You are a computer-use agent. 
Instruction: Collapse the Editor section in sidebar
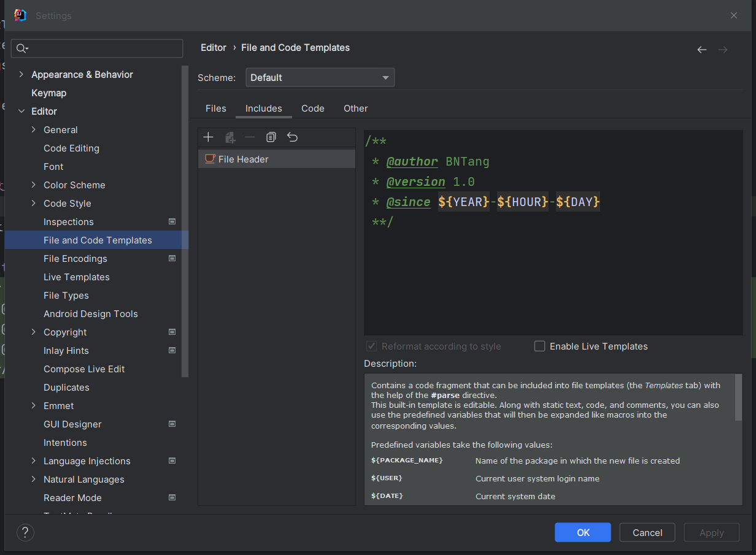(x=21, y=111)
